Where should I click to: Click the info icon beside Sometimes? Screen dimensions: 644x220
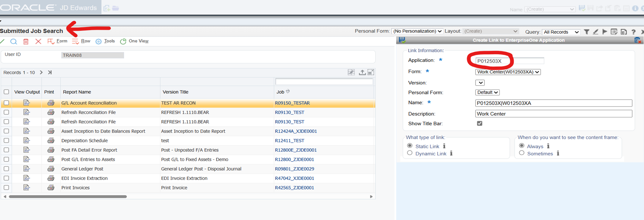[x=558, y=154]
